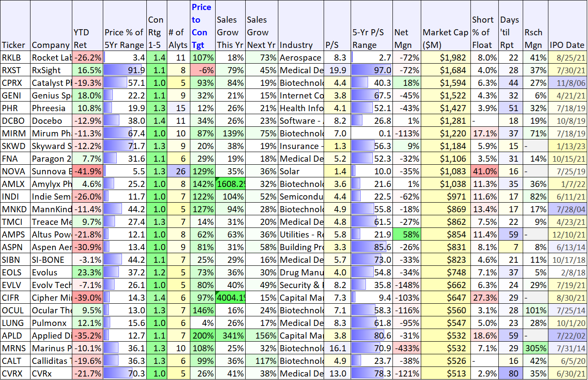The height and width of the screenshot is (380, 588).
Task: Click P/S value 19.9 for RXST
Action: (336, 70)
